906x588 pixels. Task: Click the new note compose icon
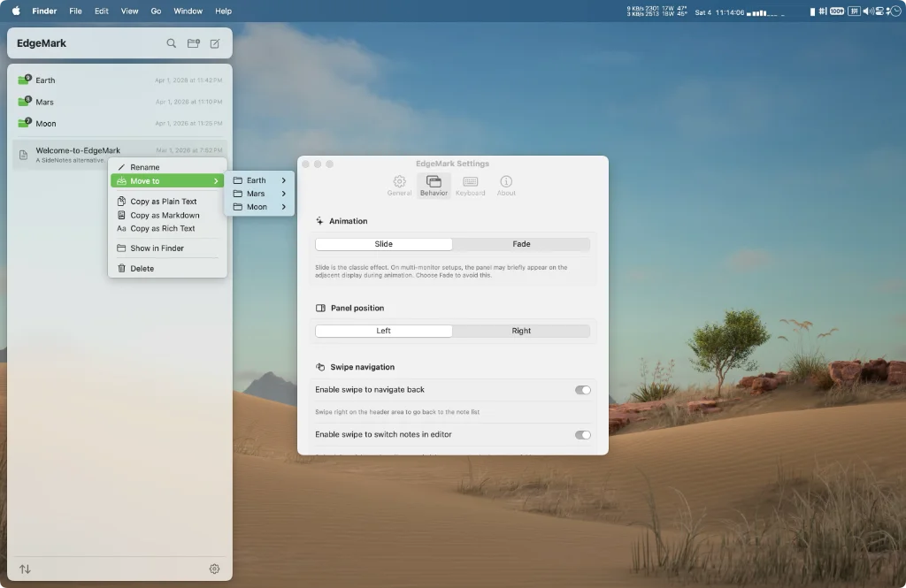(x=215, y=43)
